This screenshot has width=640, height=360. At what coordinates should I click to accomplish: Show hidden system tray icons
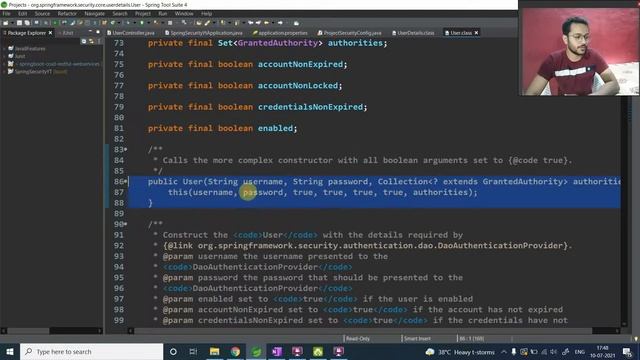point(504,351)
